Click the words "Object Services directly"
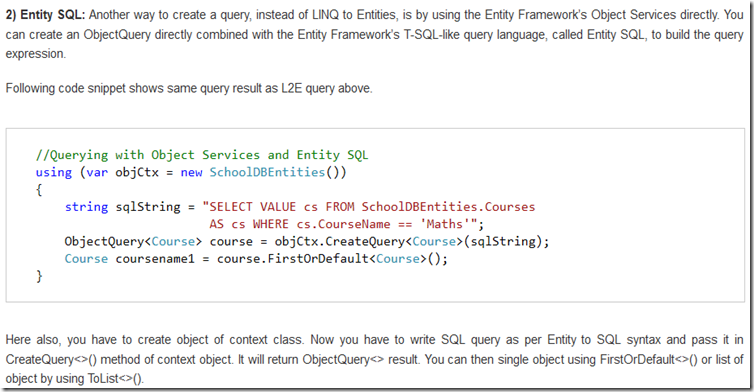This screenshot has width=754, height=392. click(655, 15)
